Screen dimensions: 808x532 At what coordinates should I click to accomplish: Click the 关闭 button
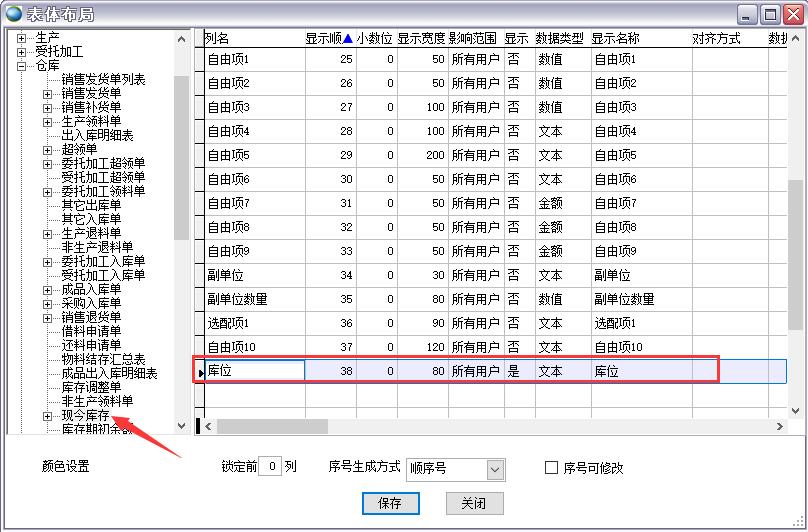pos(474,503)
